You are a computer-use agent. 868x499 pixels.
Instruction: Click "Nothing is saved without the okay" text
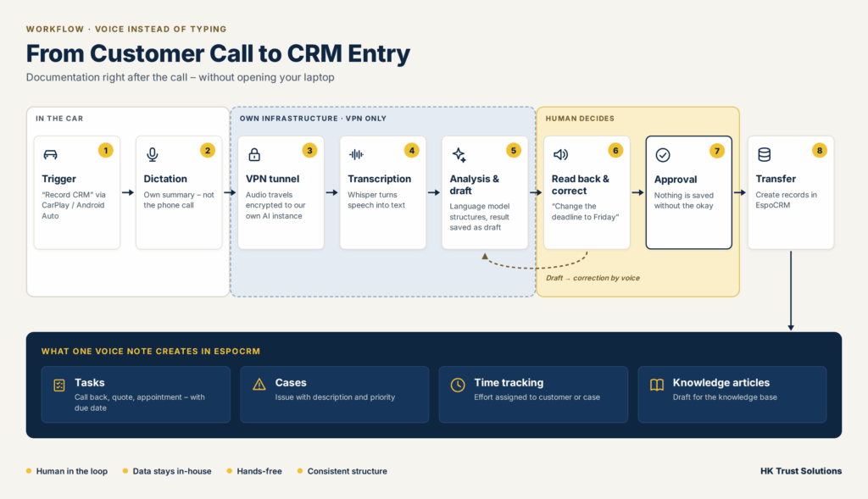[x=684, y=200]
